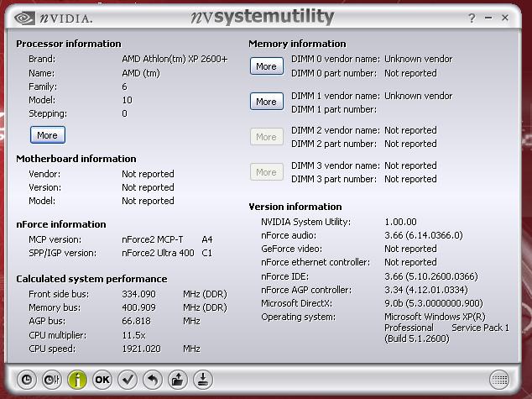
Task: Click the greyed More button for DIMM 2
Action: pos(267,137)
